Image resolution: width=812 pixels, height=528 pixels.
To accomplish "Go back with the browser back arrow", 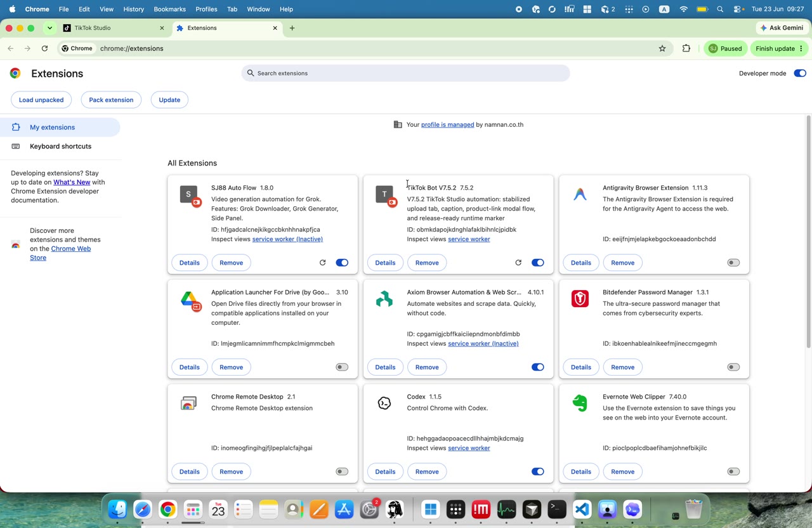I will pyautogui.click(x=11, y=48).
